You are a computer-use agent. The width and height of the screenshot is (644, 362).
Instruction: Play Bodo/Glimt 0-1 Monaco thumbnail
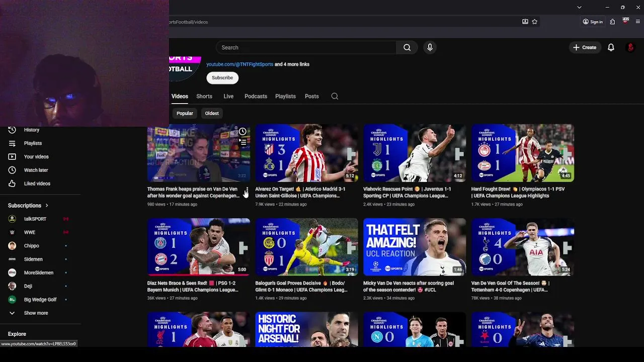click(306, 247)
